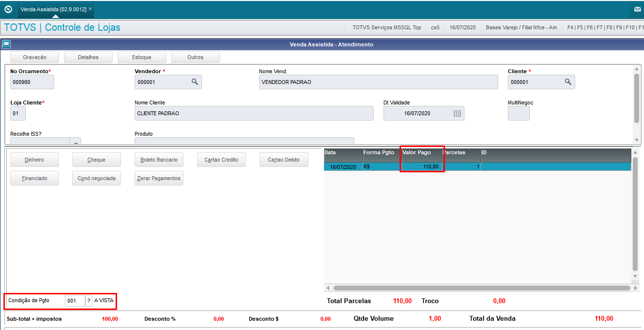Click the ? lookup button beside Condição de Pgto
644x330 pixels.
pyautogui.click(x=89, y=301)
